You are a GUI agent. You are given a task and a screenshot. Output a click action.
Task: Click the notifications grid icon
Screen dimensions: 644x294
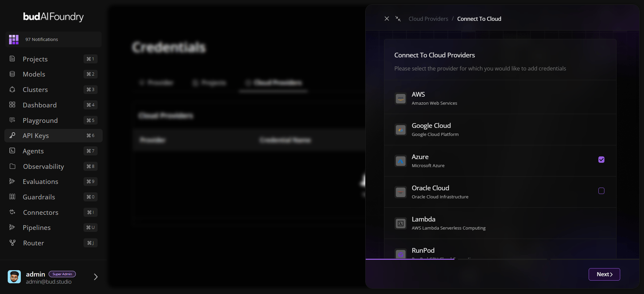pyautogui.click(x=14, y=39)
